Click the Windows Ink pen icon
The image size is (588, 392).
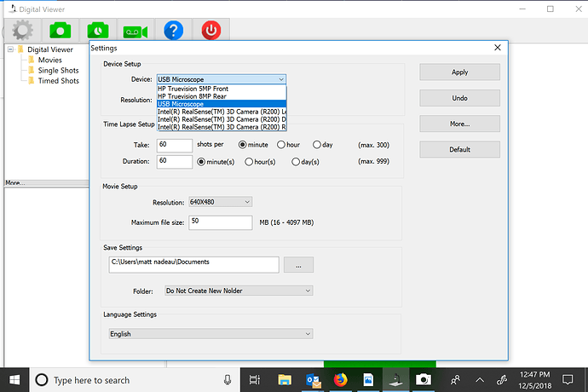(502, 380)
